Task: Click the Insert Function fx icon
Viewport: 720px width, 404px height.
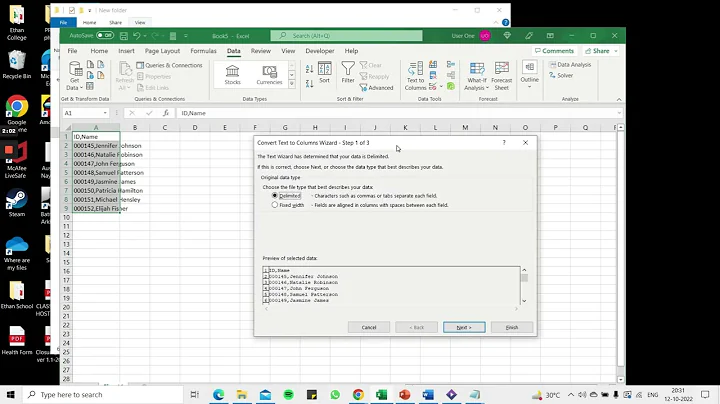Action: [166, 113]
